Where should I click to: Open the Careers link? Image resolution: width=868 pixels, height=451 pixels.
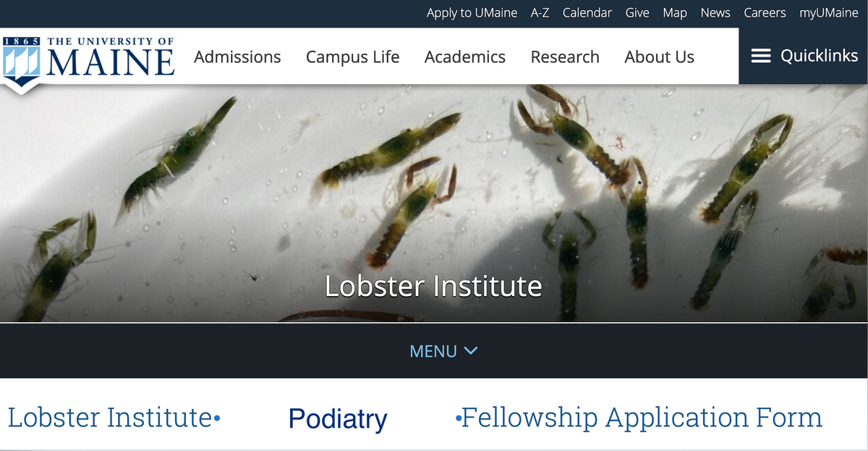765,13
